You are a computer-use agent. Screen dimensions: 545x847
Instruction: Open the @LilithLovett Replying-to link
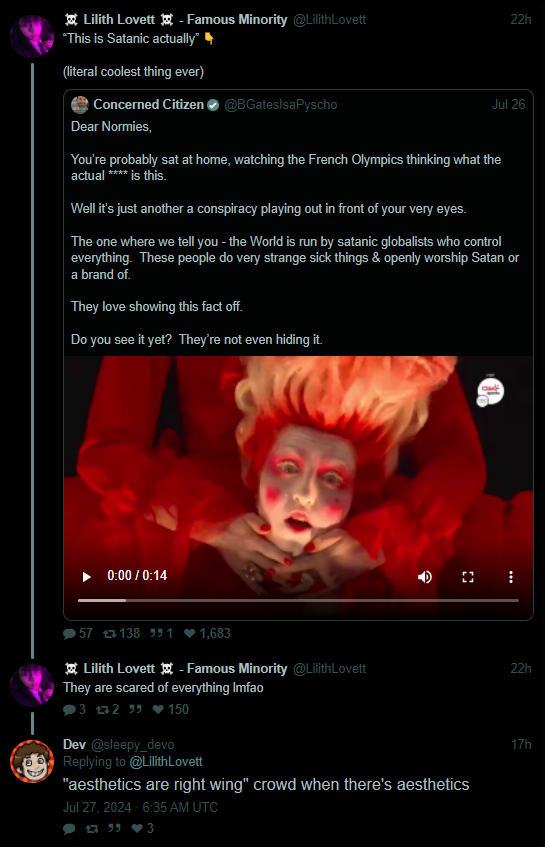(166, 762)
